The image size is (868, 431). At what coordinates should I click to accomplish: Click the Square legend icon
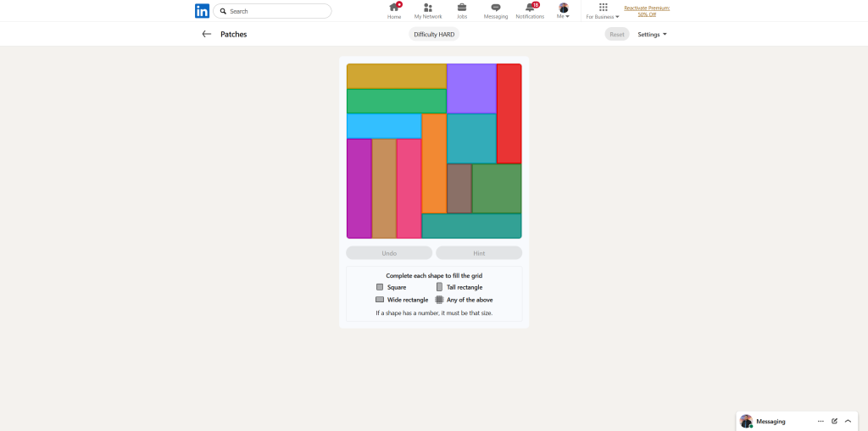pyautogui.click(x=380, y=287)
